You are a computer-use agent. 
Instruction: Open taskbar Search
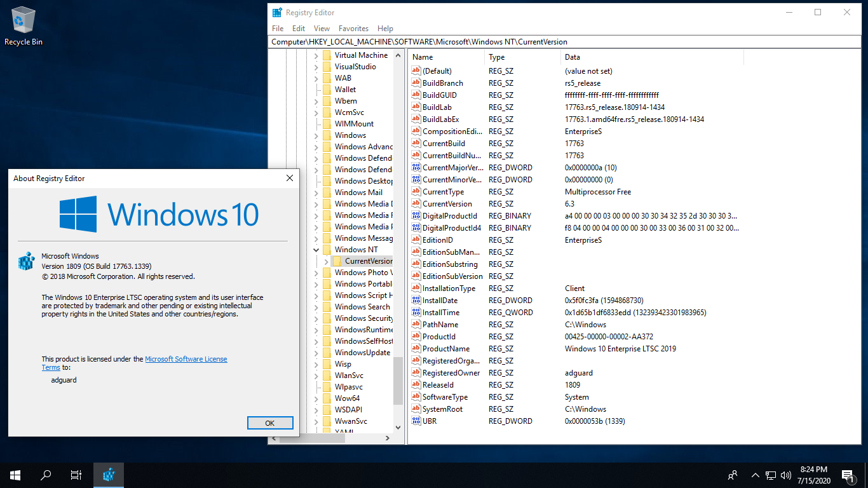(46, 475)
